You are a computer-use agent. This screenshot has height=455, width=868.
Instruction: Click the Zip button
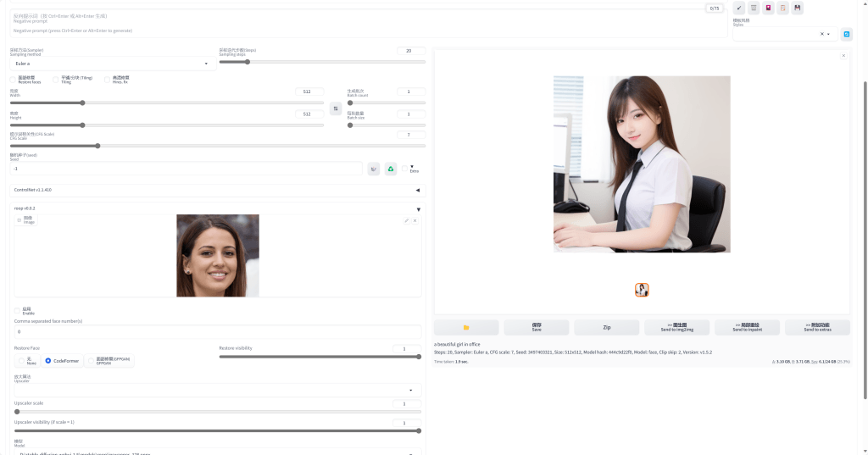coord(606,327)
